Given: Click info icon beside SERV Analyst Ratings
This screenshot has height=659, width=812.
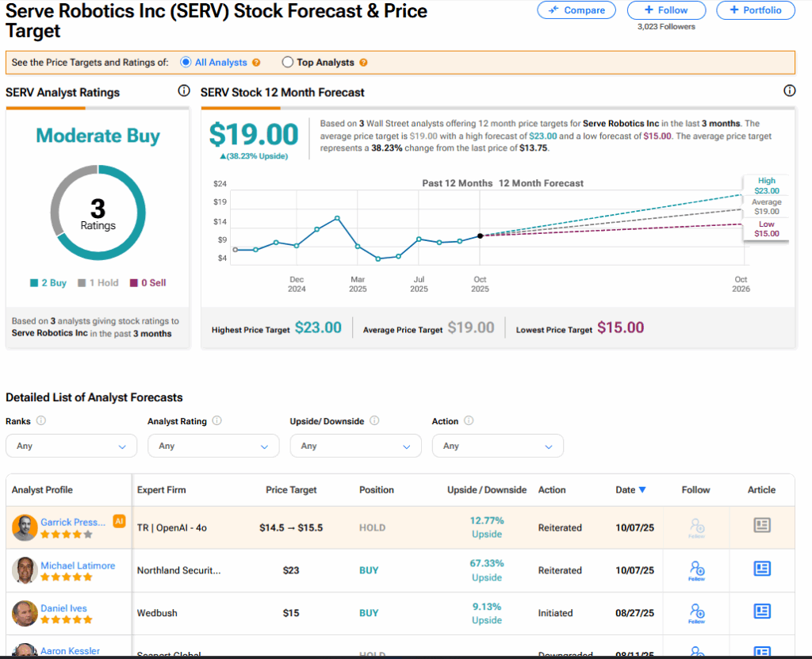Looking at the screenshot, I should click(184, 91).
